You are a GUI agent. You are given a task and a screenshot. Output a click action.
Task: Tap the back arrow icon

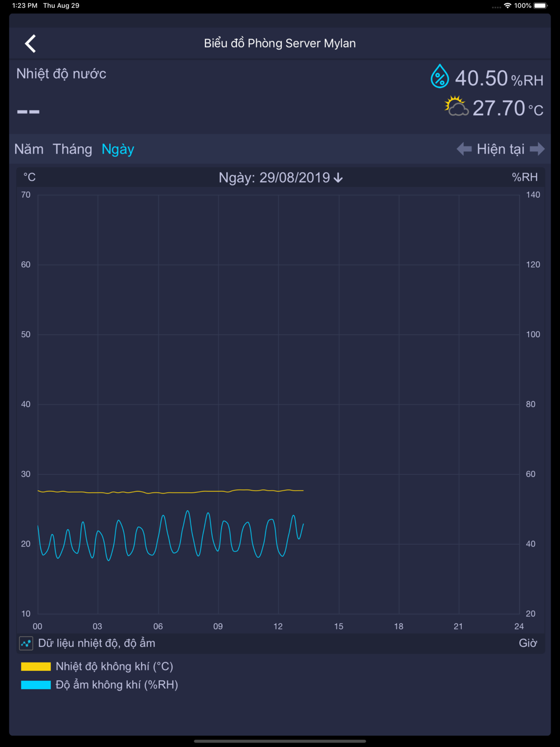click(30, 44)
